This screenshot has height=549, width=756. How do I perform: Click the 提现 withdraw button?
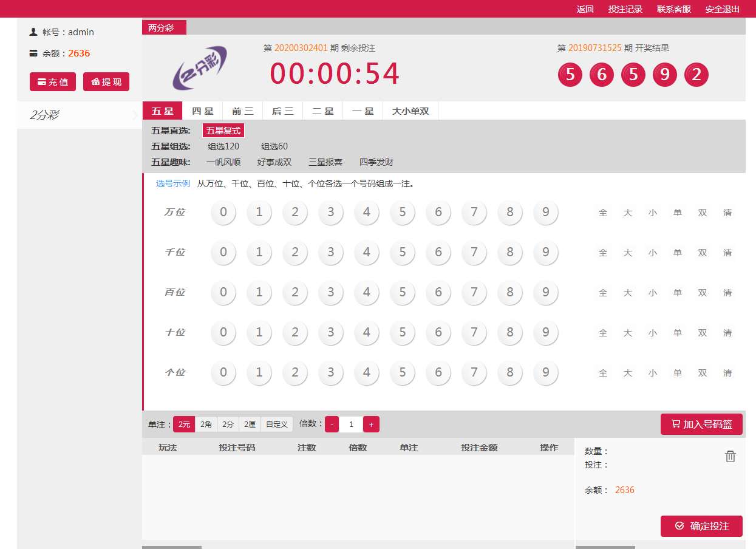(106, 81)
